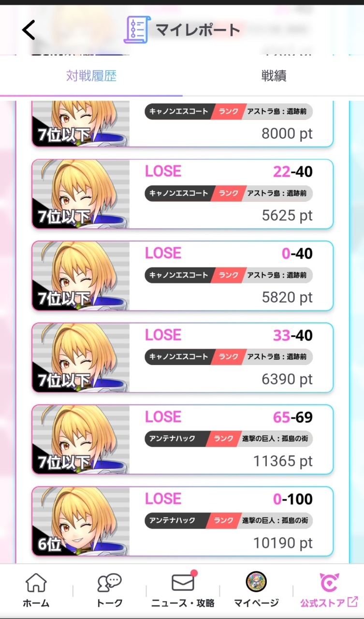Open 公式ストア cat icon
364x619 pixels.
click(330, 582)
